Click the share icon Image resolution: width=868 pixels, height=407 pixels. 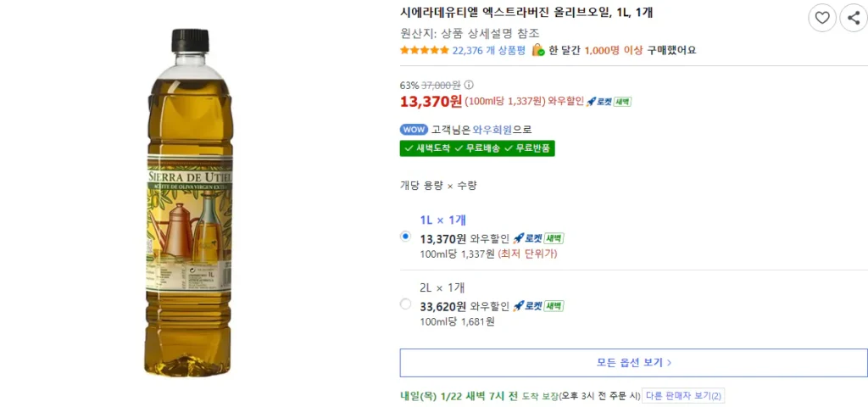click(853, 18)
